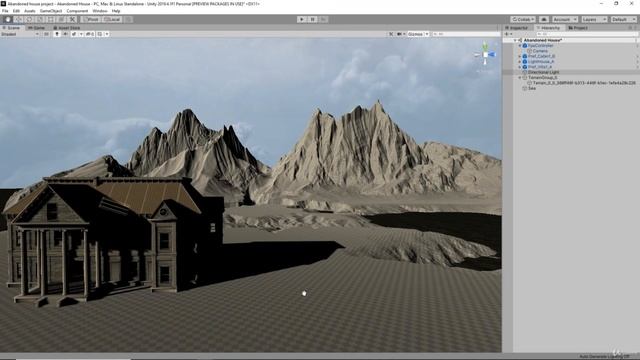
Task: Open the Gizmos dropdown
Action: click(418, 34)
